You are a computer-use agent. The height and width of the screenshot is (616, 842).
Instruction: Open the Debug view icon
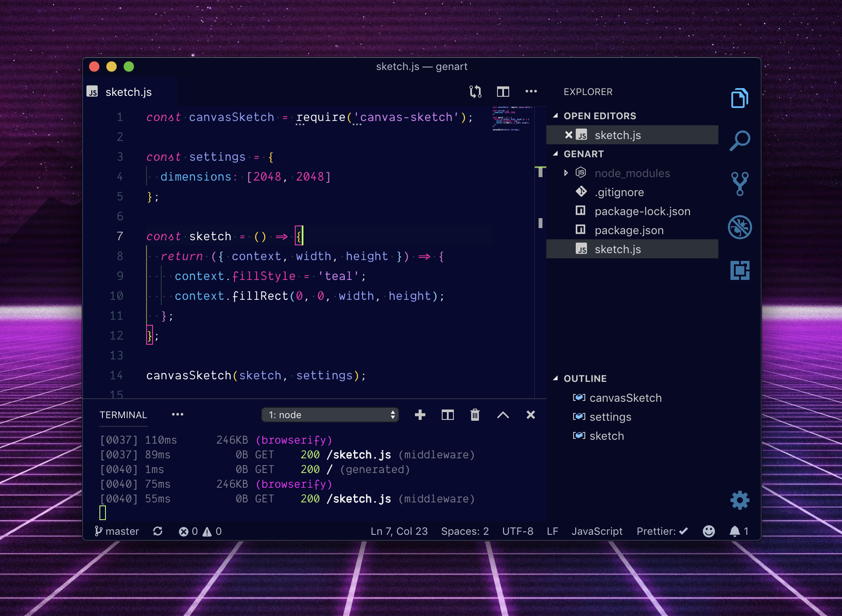pyautogui.click(x=740, y=227)
